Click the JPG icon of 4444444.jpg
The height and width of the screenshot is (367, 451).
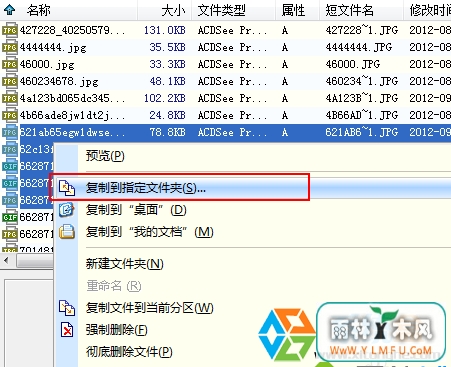pyautogui.click(x=9, y=48)
